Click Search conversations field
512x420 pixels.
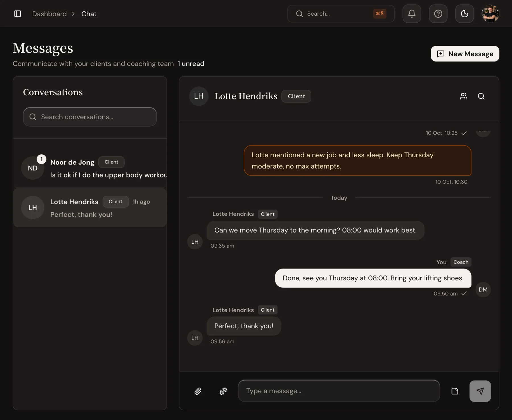(x=90, y=117)
